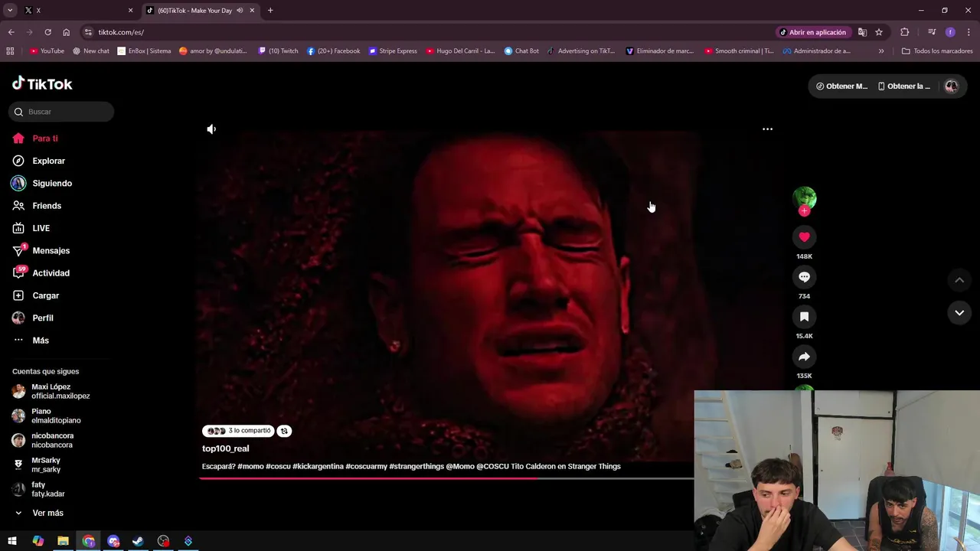Click the translate page icon

pyautogui.click(x=862, y=32)
